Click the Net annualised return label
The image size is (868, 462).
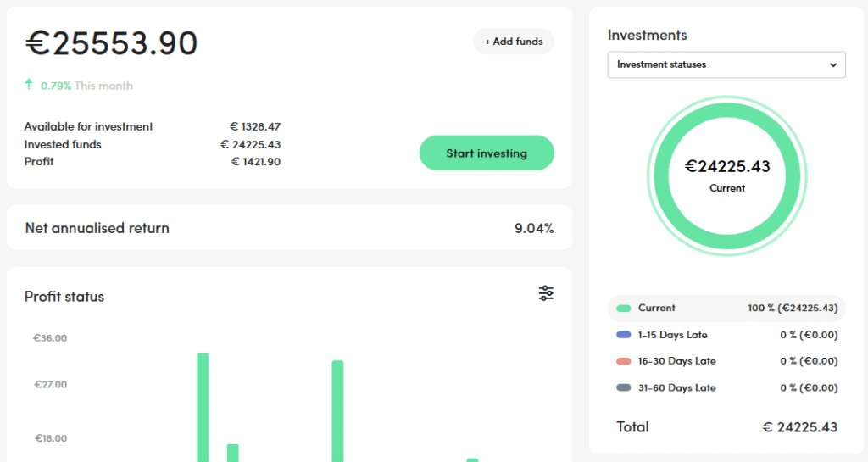point(97,228)
